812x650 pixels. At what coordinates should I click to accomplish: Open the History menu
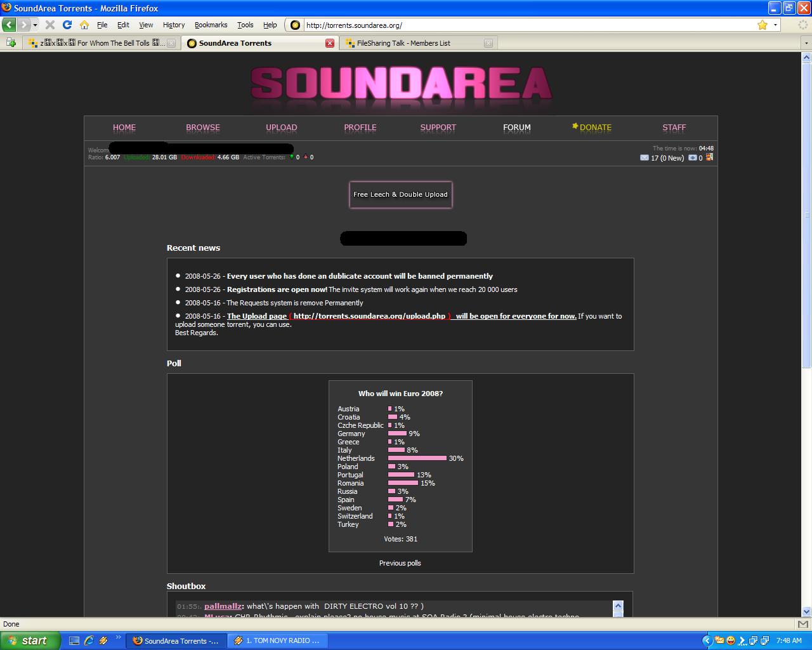174,25
